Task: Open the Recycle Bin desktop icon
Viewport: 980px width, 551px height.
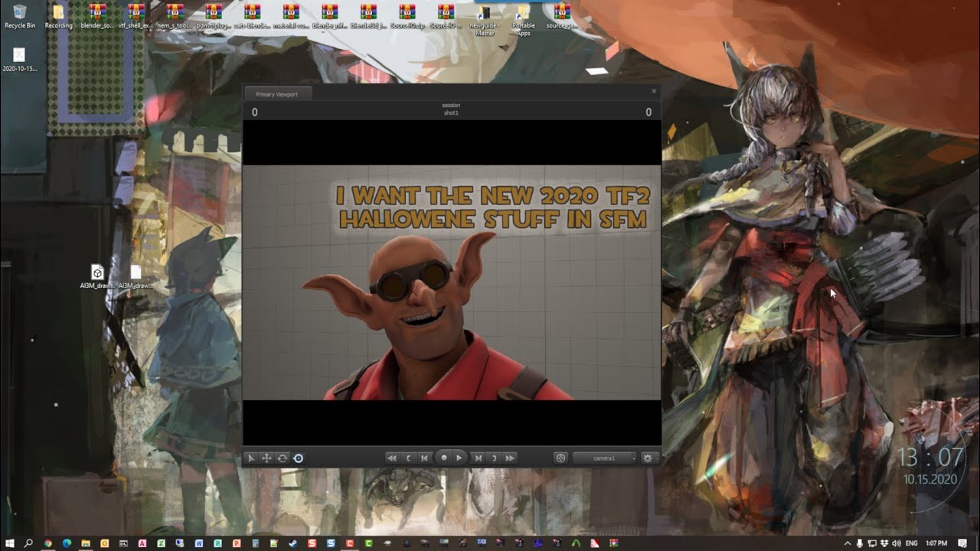Action: point(20,16)
